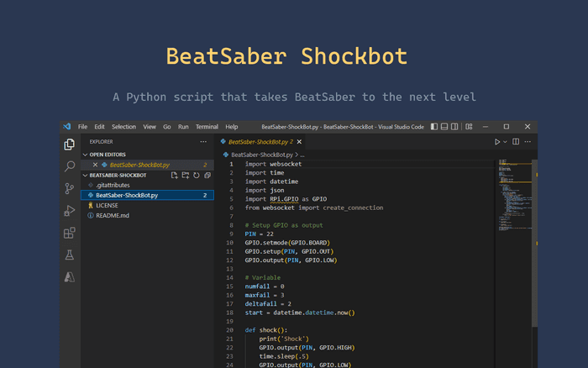Click the editor vertical scrollbar
588x368 pixels.
pyautogui.click(x=535, y=243)
